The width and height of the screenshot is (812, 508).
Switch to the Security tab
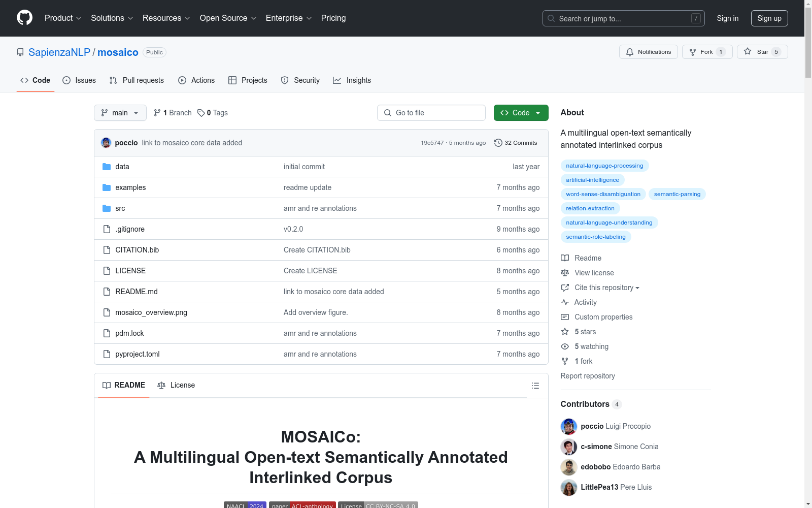click(300, 80)
